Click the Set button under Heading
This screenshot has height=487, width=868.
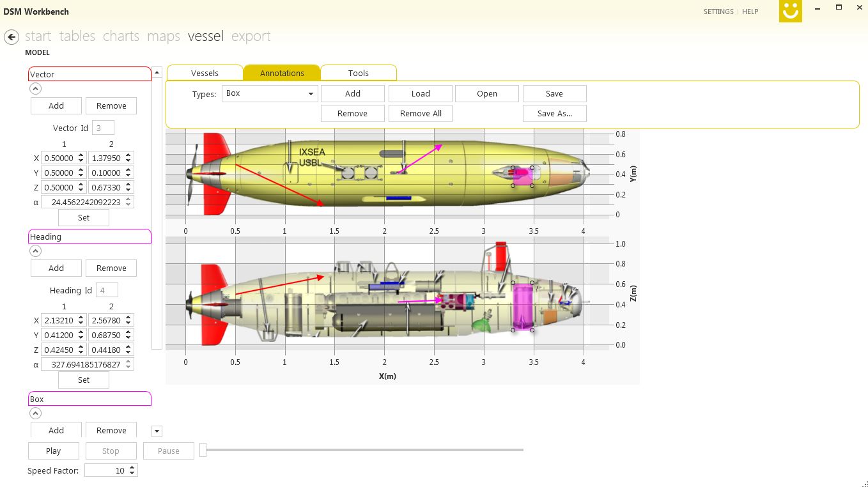pos(84,380)
